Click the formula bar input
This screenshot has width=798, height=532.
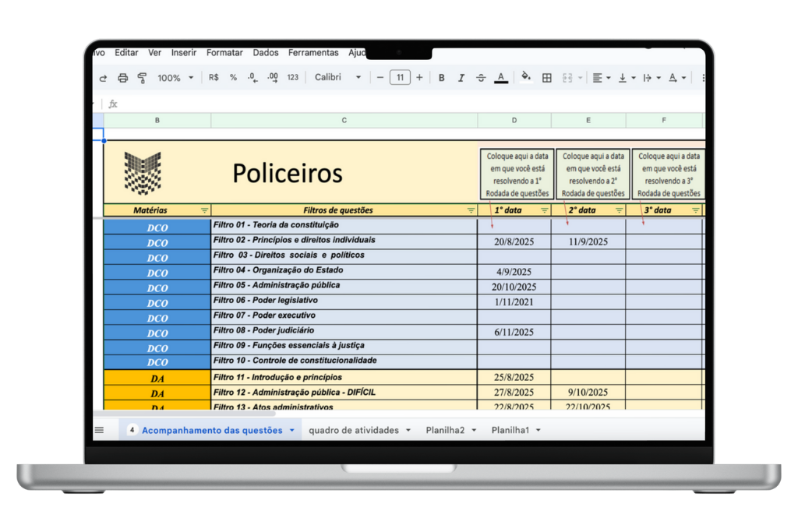pos(390,104)
